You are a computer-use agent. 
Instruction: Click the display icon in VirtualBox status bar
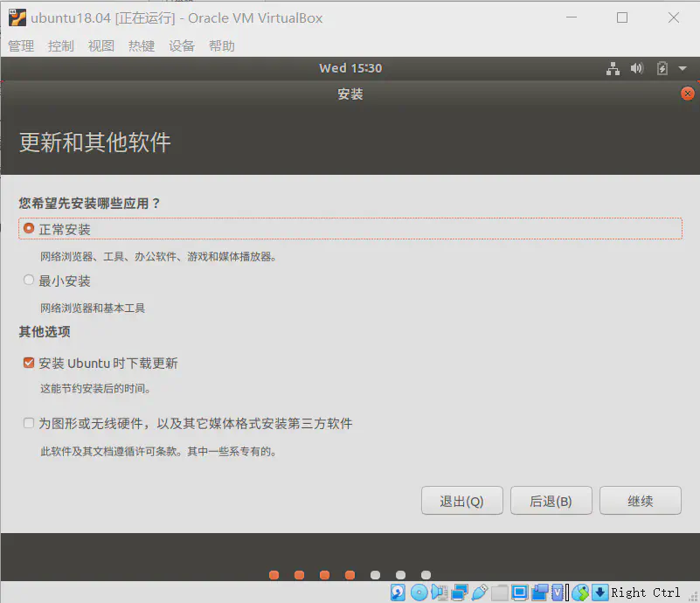(x=520, y=592)
